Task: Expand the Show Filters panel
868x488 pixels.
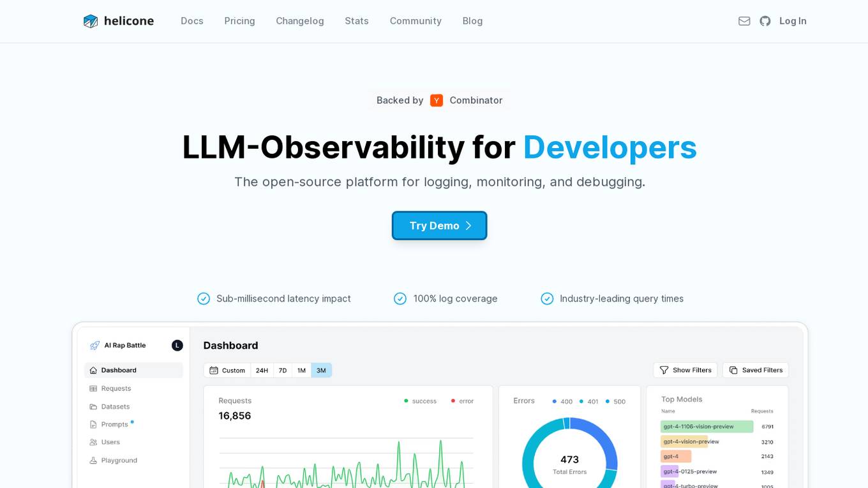Action: click(685, 370)
